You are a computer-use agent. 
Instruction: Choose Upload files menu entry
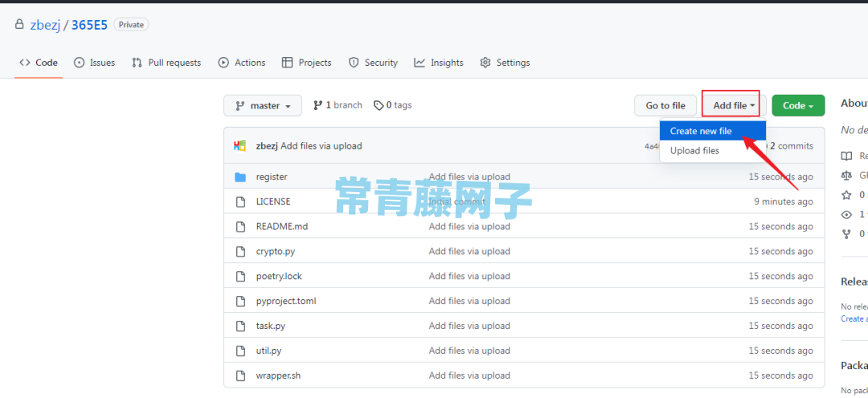point(712,150)
